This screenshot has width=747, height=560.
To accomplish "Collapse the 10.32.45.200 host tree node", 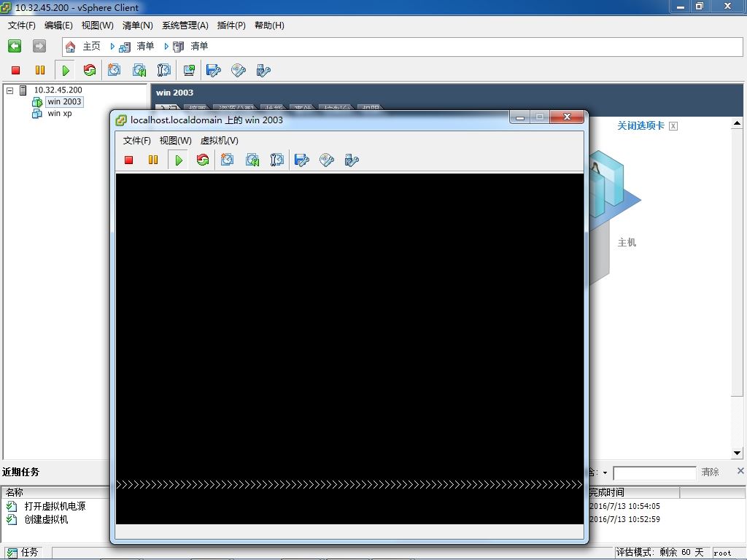I will [x=10, y=90].
